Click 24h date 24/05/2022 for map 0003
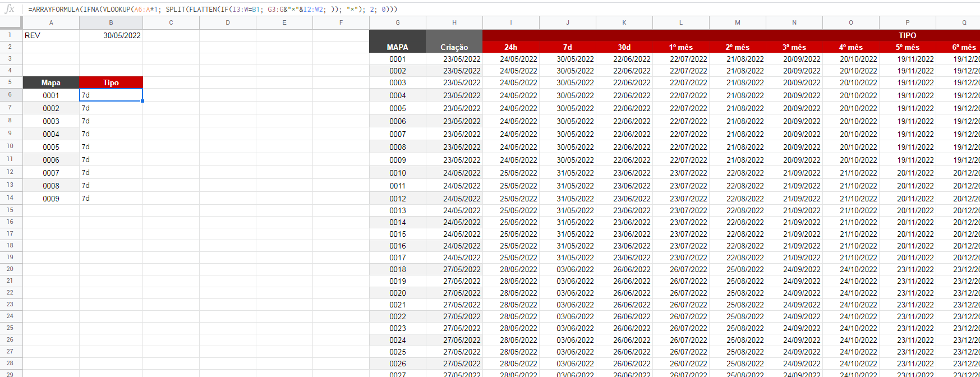The height and width of the screenshot is (377, 980). (511, 82)
